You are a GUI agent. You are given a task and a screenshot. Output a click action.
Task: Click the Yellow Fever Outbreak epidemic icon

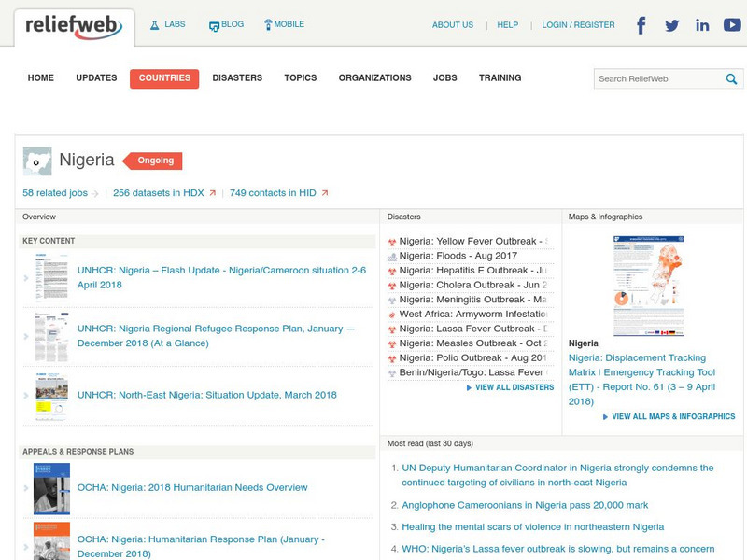tap(392, 243)
